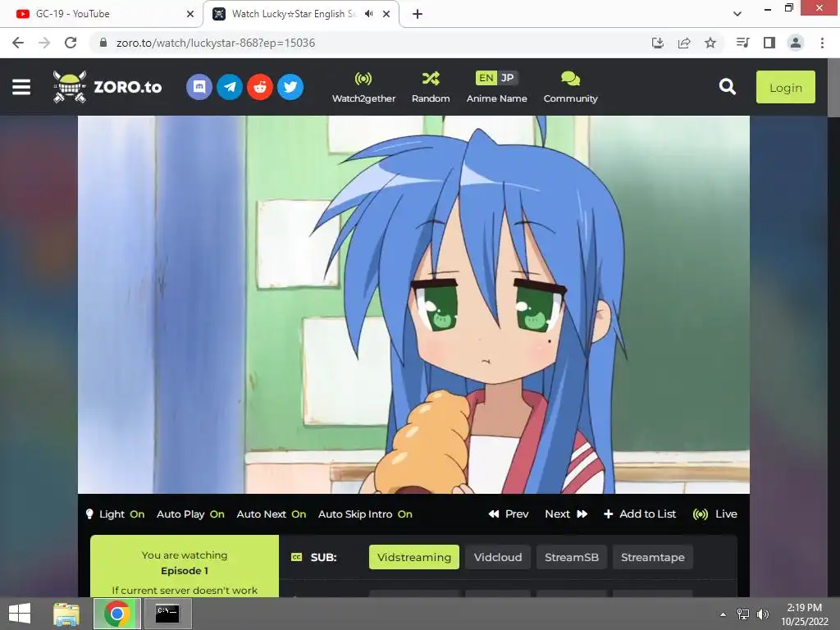Image resolution: width=840 pixels, height=630 pixels.
Task: Open the Reddit social link
Action: (x=260, y=87)
